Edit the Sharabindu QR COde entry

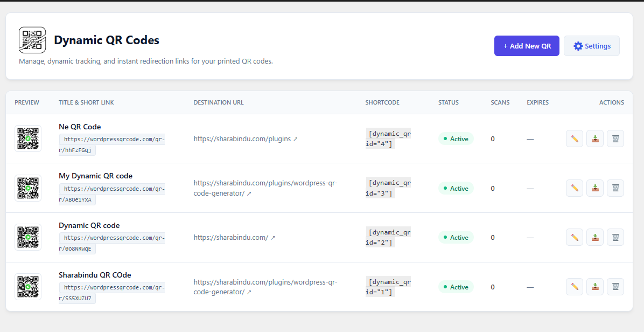(x=574, y=287)
